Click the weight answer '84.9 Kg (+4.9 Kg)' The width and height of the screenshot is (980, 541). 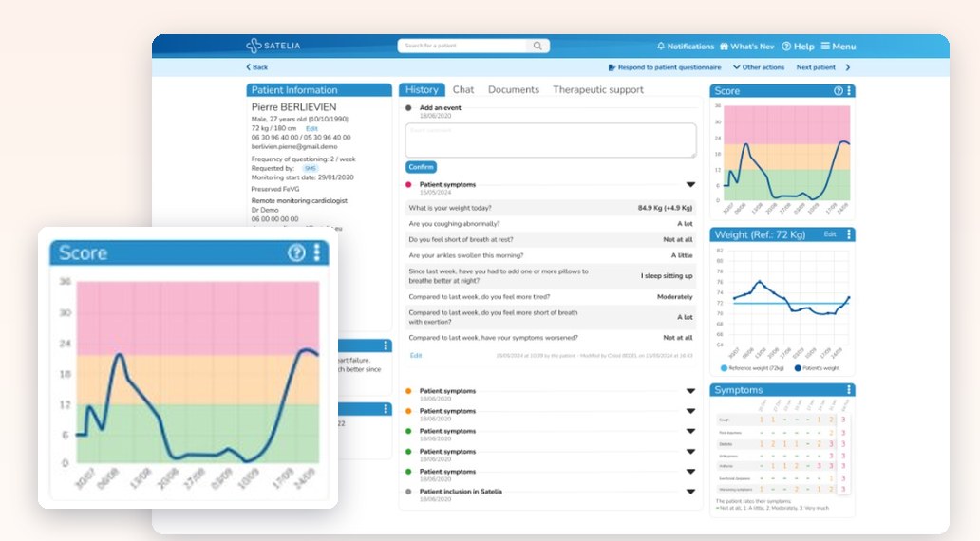click(x=665, y=208)
